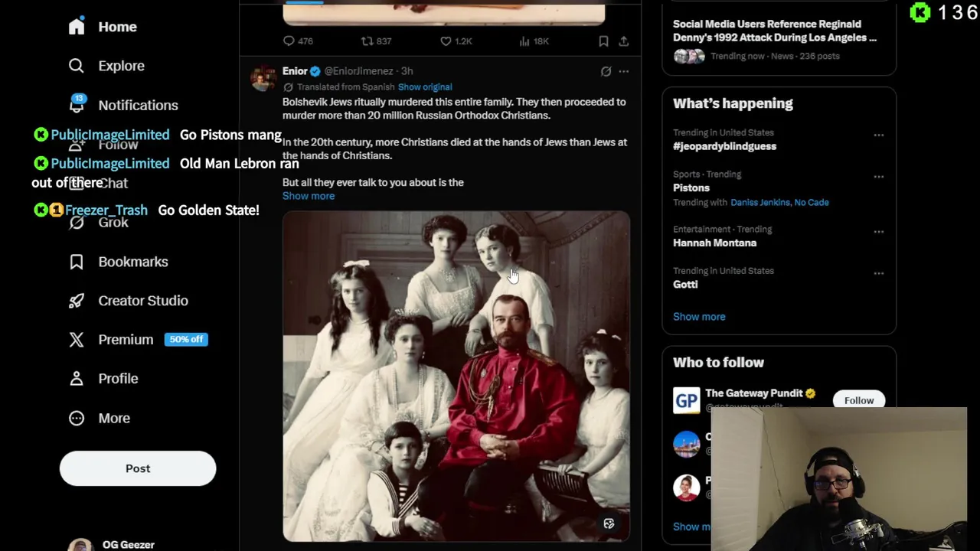This screenshot has height=551, width=980.
Task: Open More circle icon
Action: (x=77, y=418)
